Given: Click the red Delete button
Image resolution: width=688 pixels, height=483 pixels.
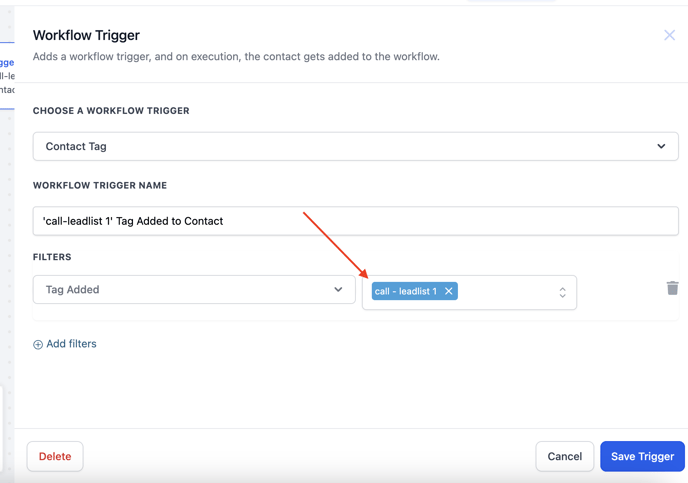Looking at the screenshot, I should 55,456.
